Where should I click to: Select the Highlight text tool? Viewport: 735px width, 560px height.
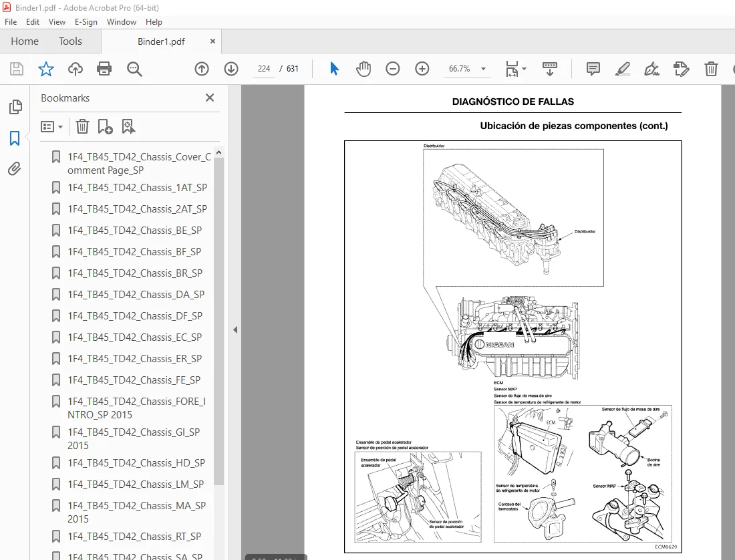(623, 69)
